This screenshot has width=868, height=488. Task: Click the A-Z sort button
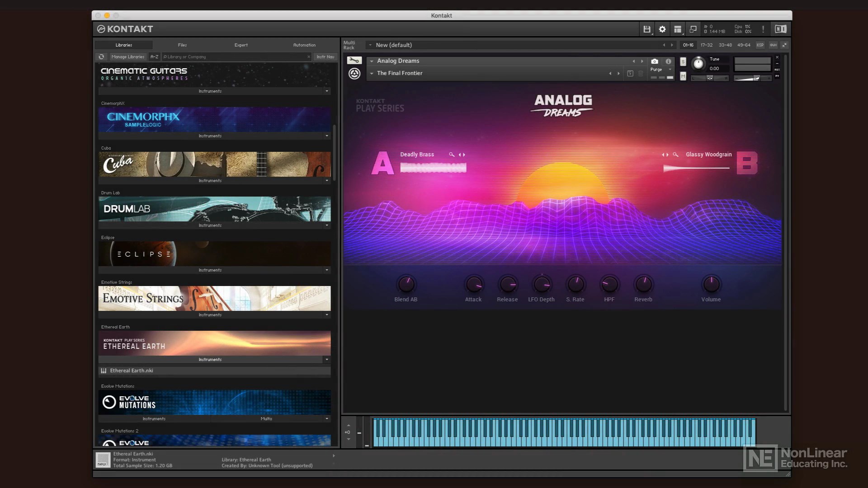point(154,57)
